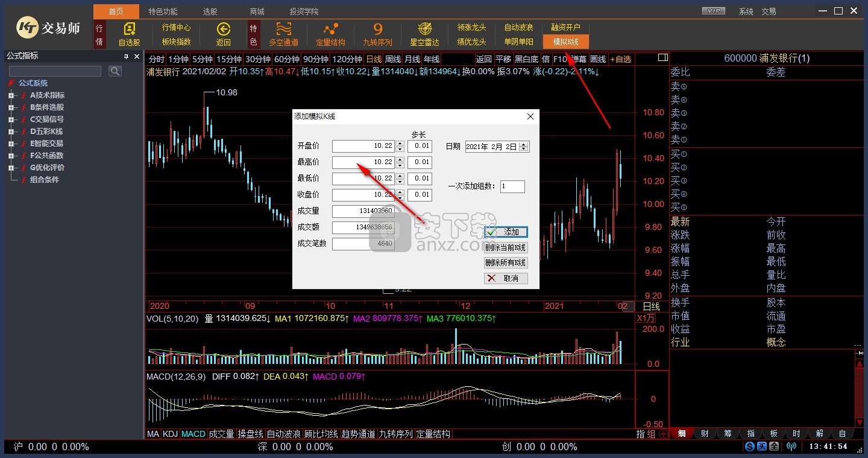Click the 融资开户 toolbar button
This screenshot has height=458, width=868.
[566, 28]
